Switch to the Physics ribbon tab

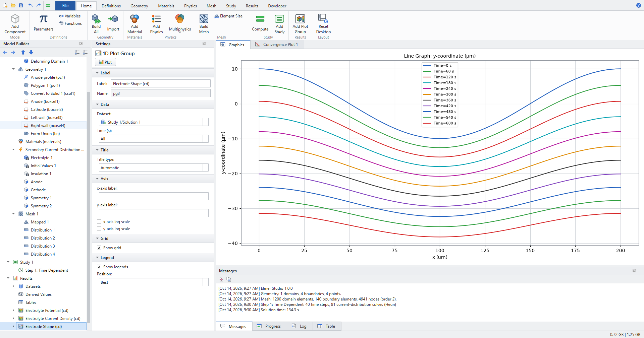pyautogui.click(x=191, y=6)
